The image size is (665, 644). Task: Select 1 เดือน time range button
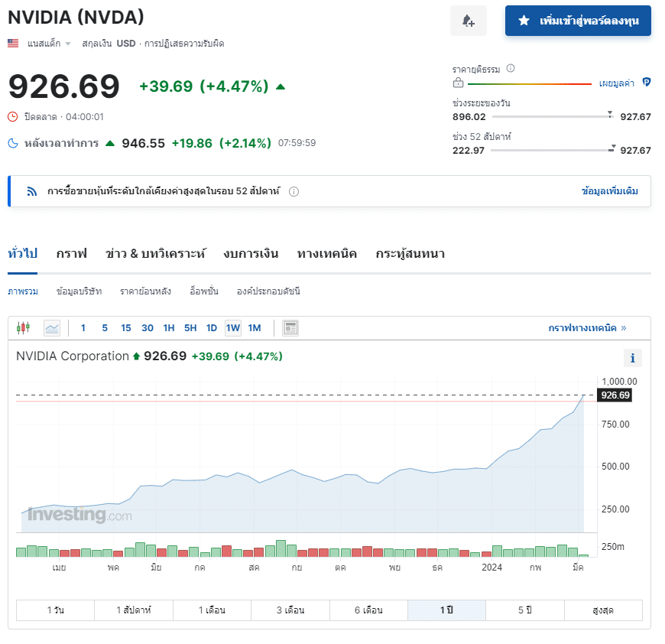(x=212, y=610)
